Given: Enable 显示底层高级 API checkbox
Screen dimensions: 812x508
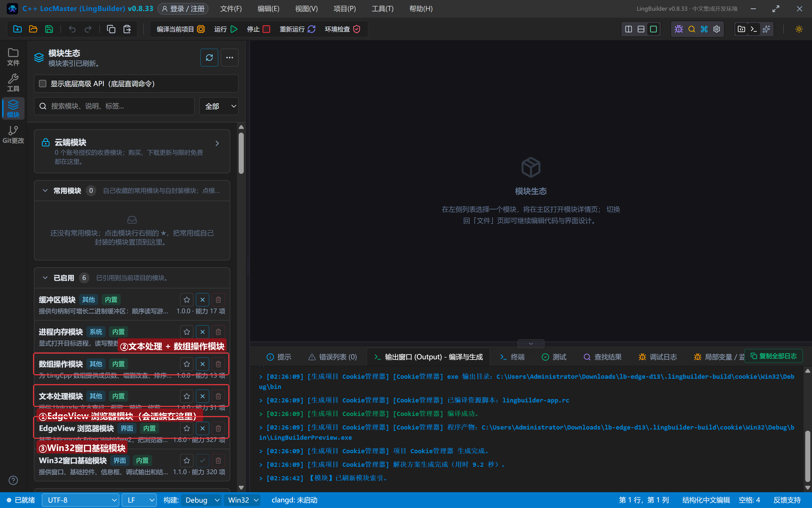Looking at the screenshot, I should point(43,84).
